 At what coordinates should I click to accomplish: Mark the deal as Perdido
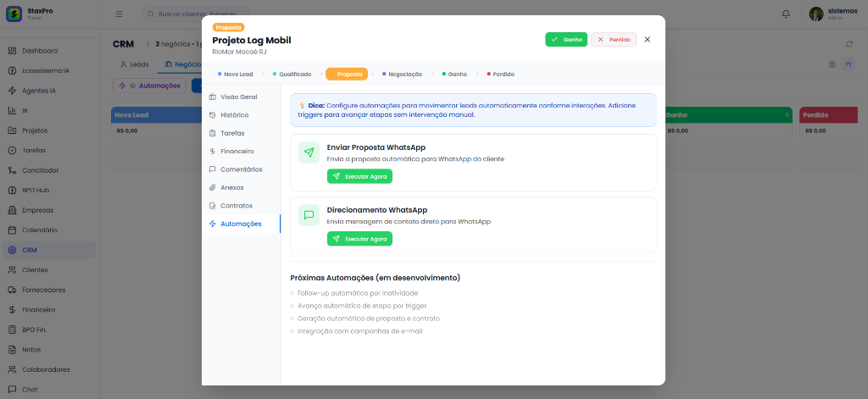(614, 39)
